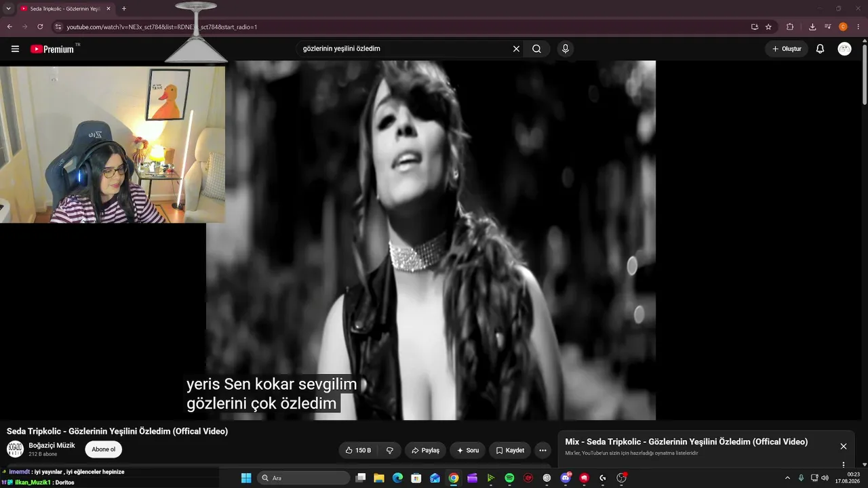
Task: Open the Windows Start menu
Action: click(x=246, y=478)
